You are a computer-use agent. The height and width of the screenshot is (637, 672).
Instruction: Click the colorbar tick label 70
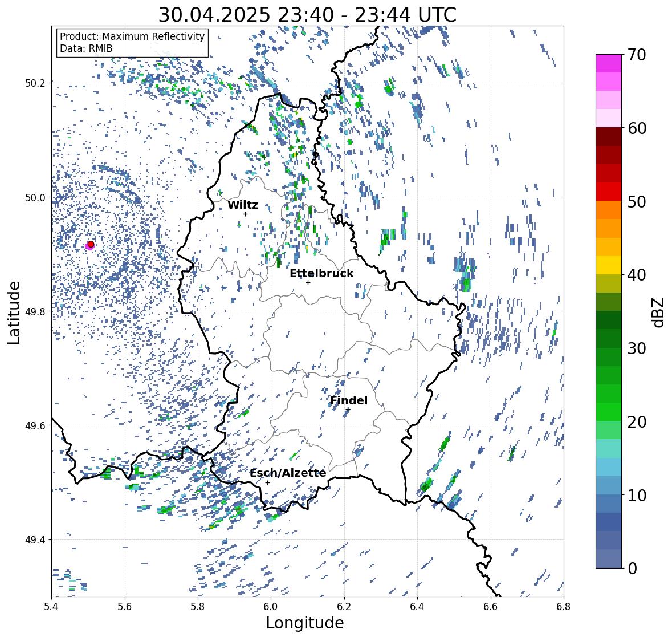tap(637, 55)
